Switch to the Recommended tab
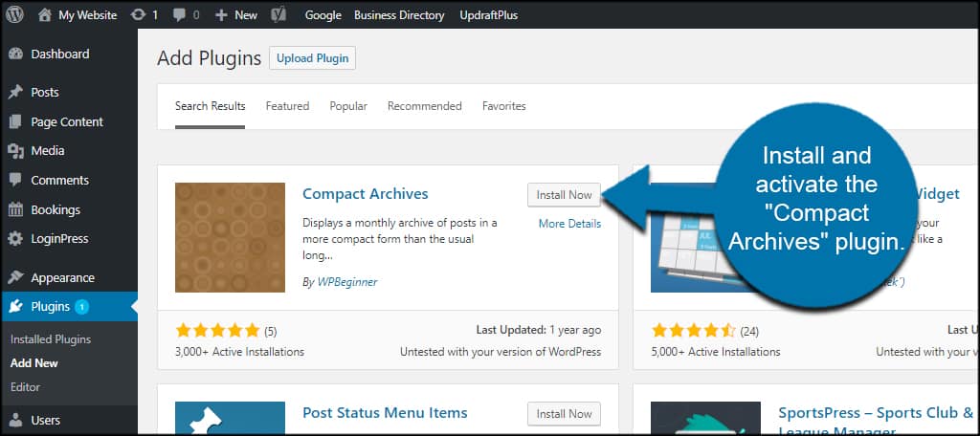Viewport: 980px width, 436px height. [x=424, y=106]
